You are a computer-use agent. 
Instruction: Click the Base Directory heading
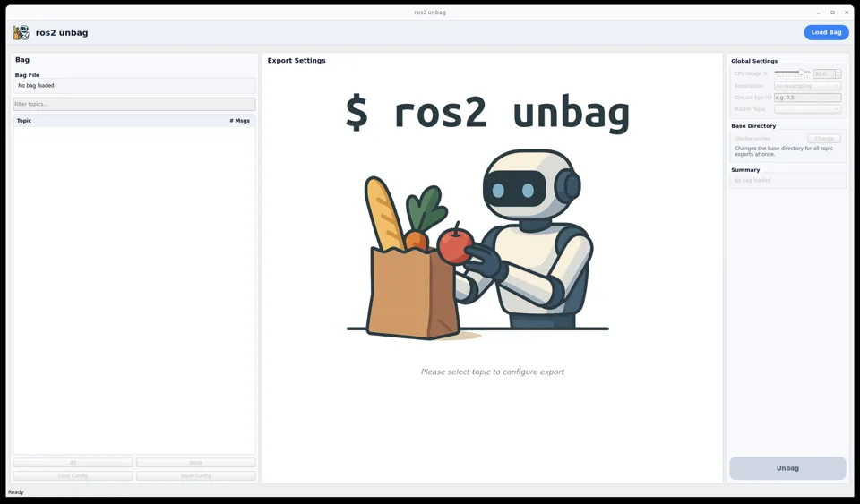click(753, 126)
